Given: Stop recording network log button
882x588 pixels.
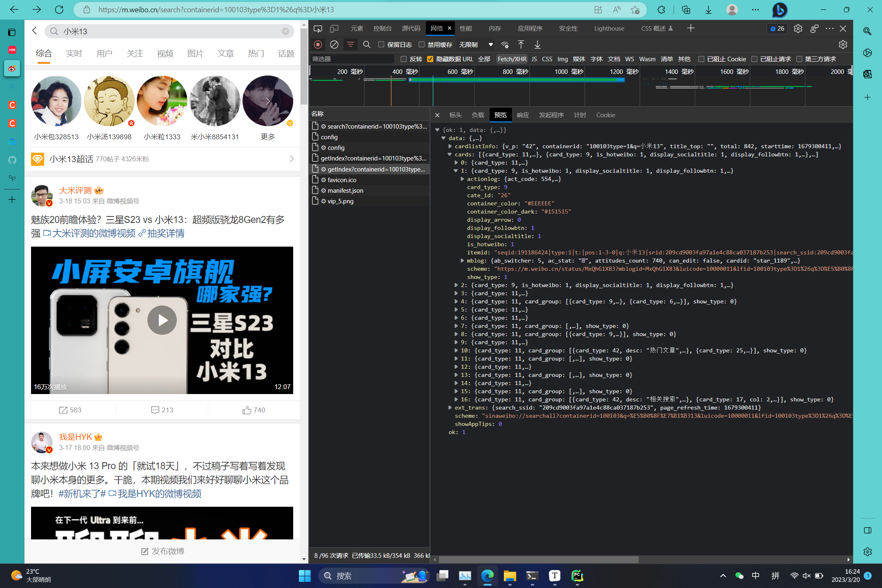Looking at the screenshot, I should (318, 45).
